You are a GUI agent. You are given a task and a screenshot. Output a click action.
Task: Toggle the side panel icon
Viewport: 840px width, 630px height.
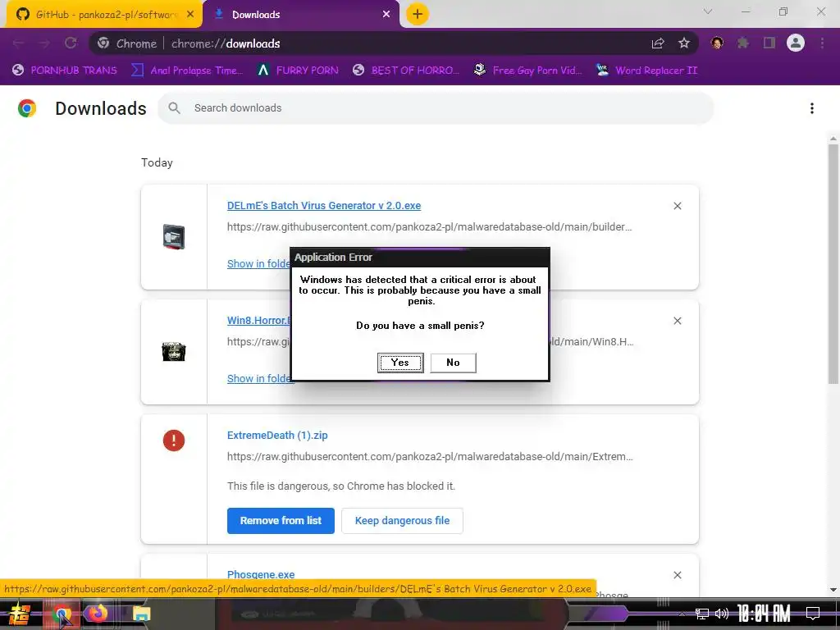tap(769, 43)
